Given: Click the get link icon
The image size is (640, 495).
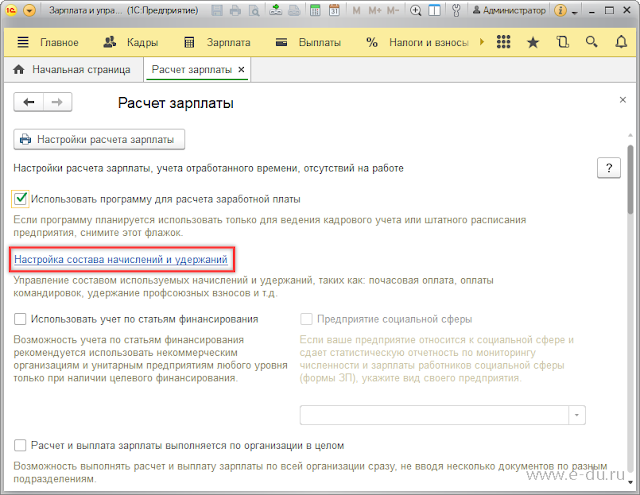Looking at the screenshot, I should pyautogui.click(x=276, y=11).
